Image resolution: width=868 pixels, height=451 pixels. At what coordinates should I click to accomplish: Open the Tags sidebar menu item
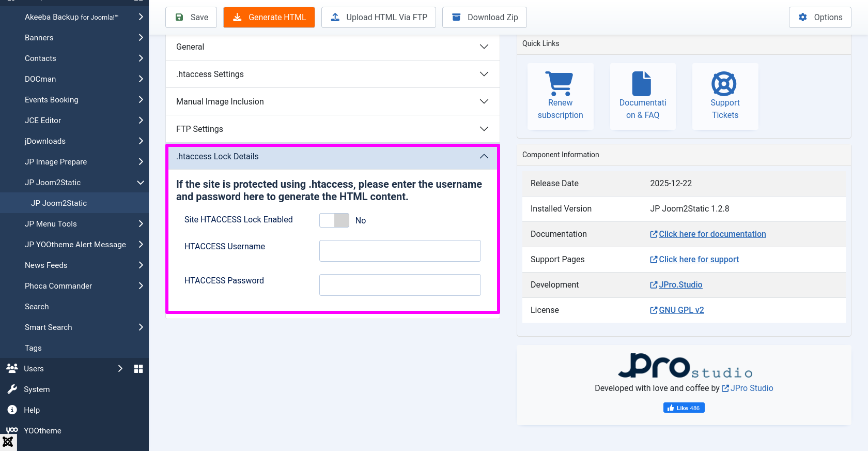tap(33, 348)
